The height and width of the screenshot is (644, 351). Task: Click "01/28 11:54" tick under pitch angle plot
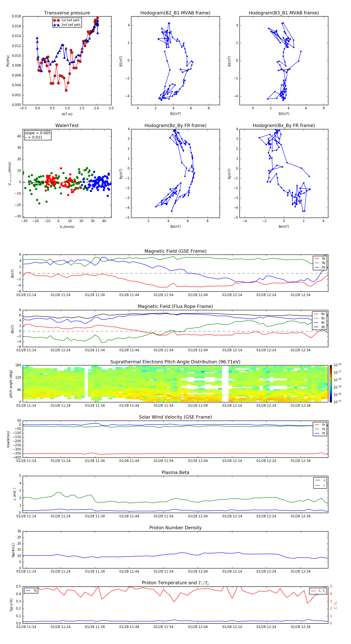163,406
